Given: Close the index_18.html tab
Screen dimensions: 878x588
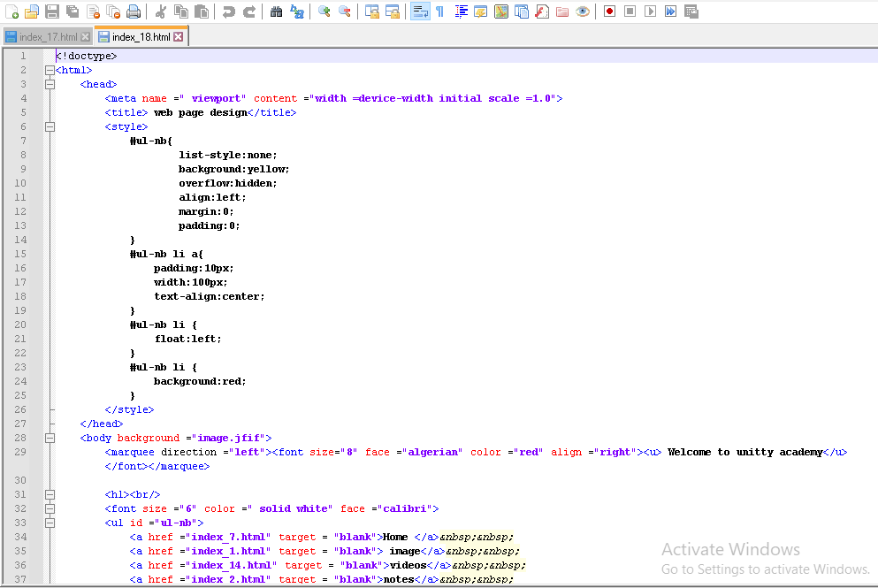Looking at the screenshot, I should 179,37.
